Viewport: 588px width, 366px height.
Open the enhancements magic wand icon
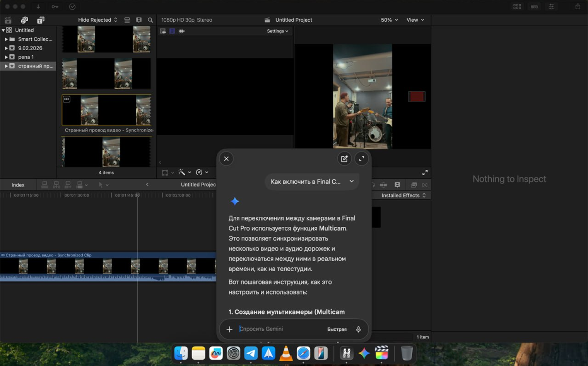(x=182, y=173)
